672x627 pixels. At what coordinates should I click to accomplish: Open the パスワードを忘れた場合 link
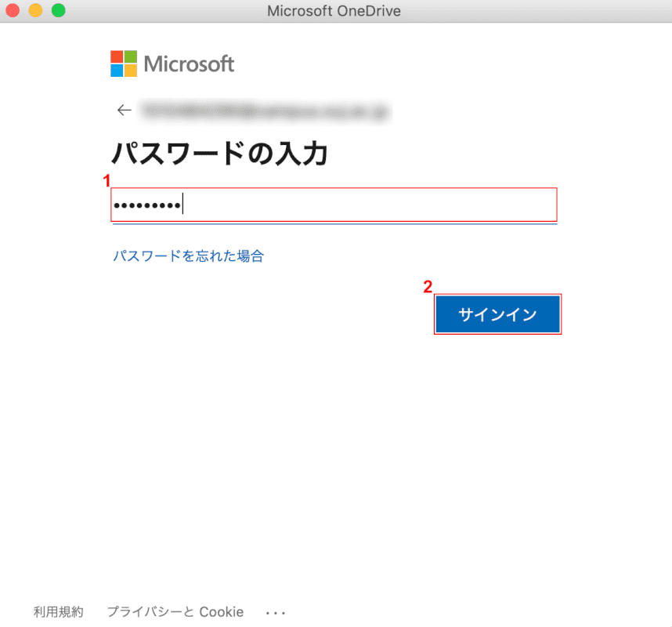tap(188, 256)
